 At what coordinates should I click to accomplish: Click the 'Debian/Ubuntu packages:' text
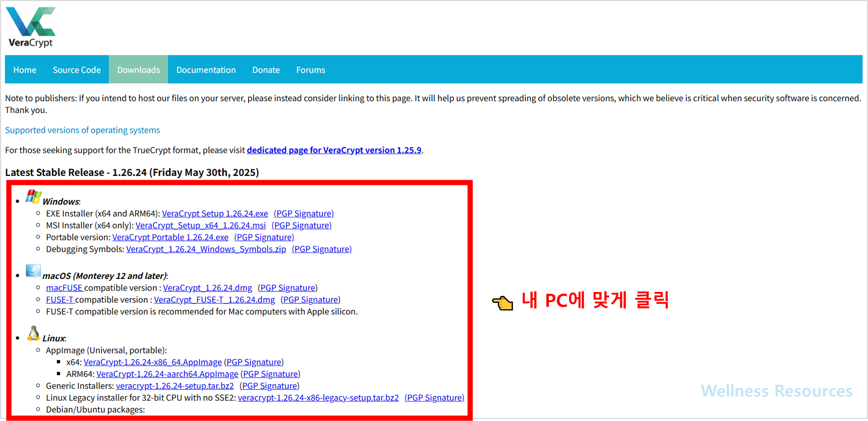95,410
